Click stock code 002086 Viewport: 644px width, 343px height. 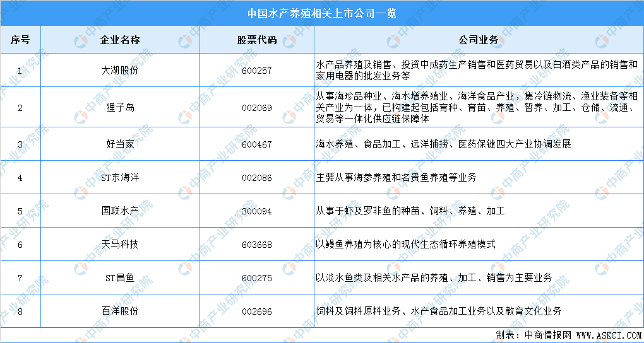(x=257, y=178)
